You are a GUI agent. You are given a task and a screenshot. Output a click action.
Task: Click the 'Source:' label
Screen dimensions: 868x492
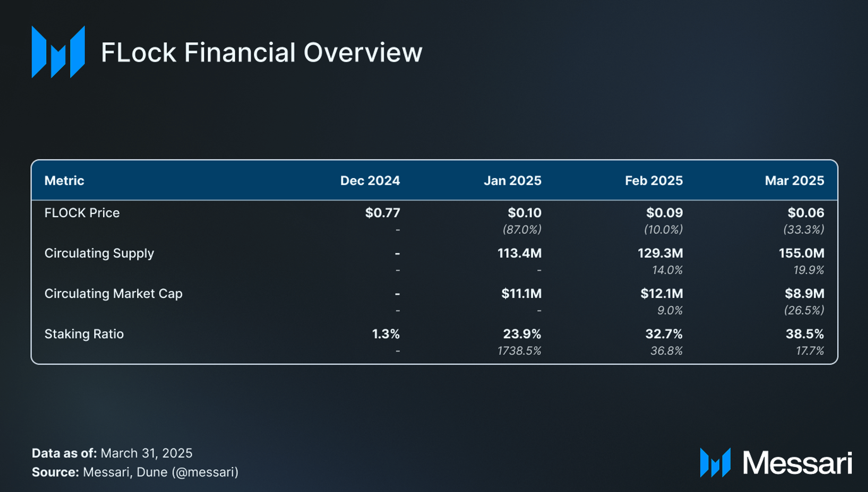point(55,472)
